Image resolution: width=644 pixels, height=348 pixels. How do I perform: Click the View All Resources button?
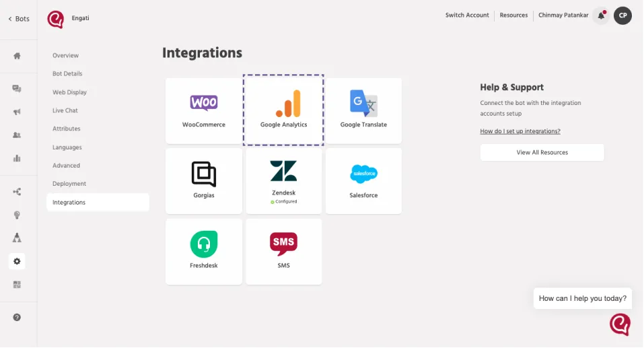point(542,152)
